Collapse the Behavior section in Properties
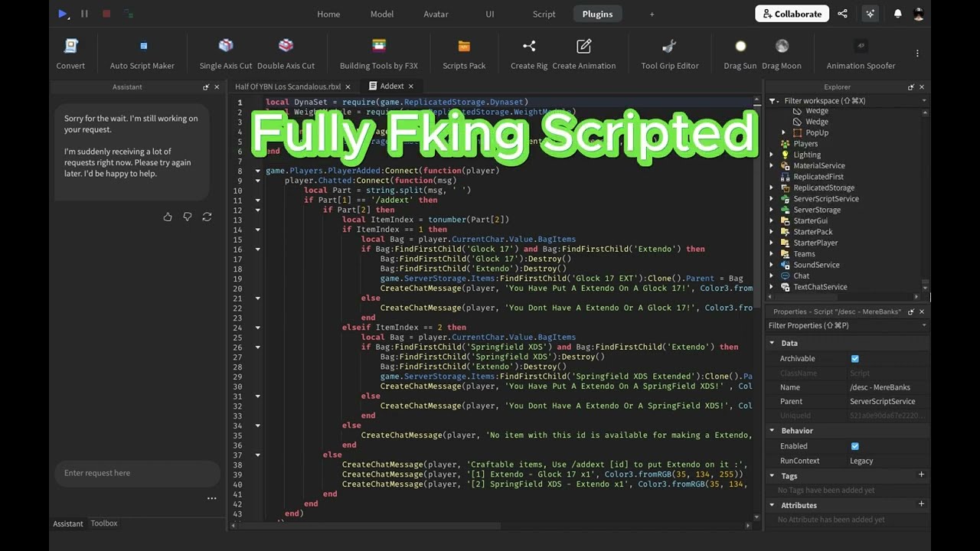Screen dimensions: 980x551 tap(772, 431)
